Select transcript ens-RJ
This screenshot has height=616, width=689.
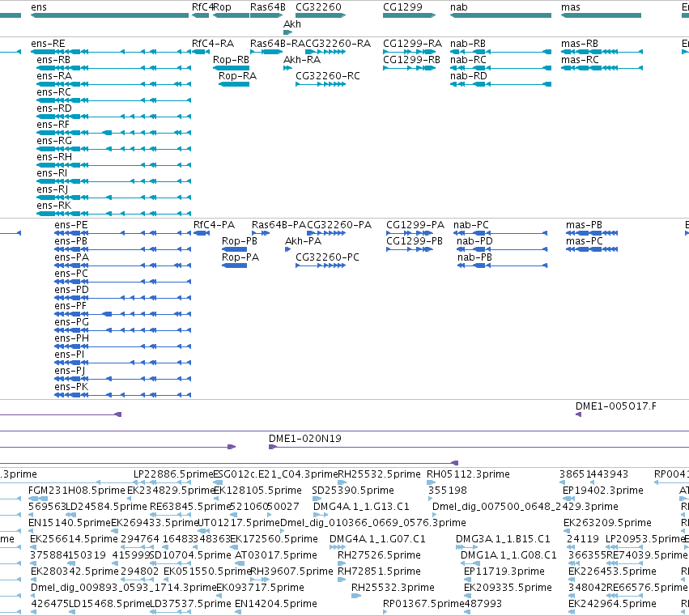[114, 198]
